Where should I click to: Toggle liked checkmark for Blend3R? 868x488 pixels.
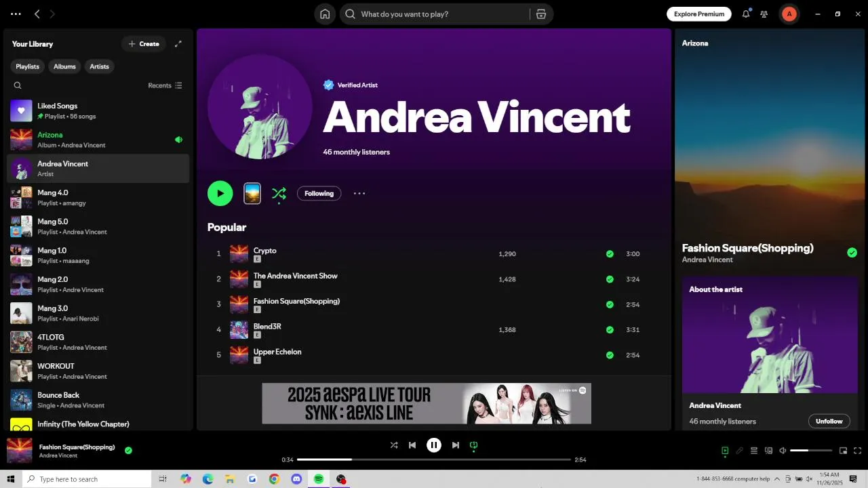point(610,330)
